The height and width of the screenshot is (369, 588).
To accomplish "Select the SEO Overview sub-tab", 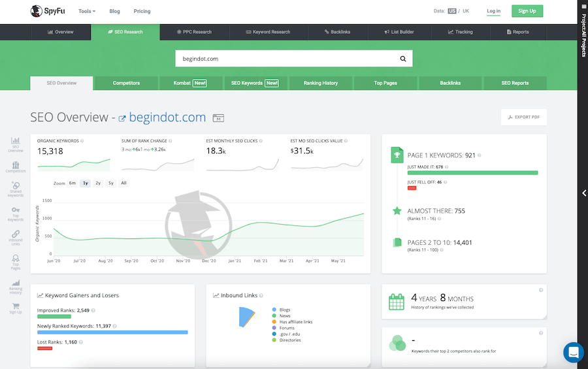I will tap(61, 83).
